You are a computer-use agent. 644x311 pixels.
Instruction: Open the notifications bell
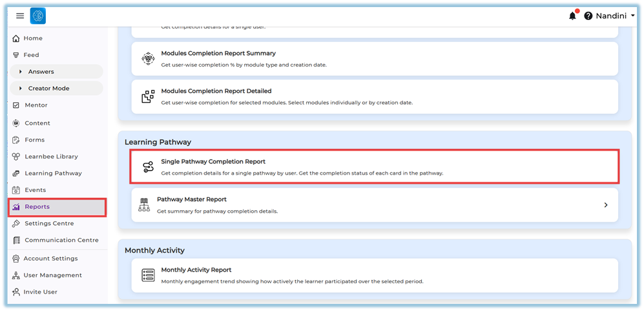[572, 16]
